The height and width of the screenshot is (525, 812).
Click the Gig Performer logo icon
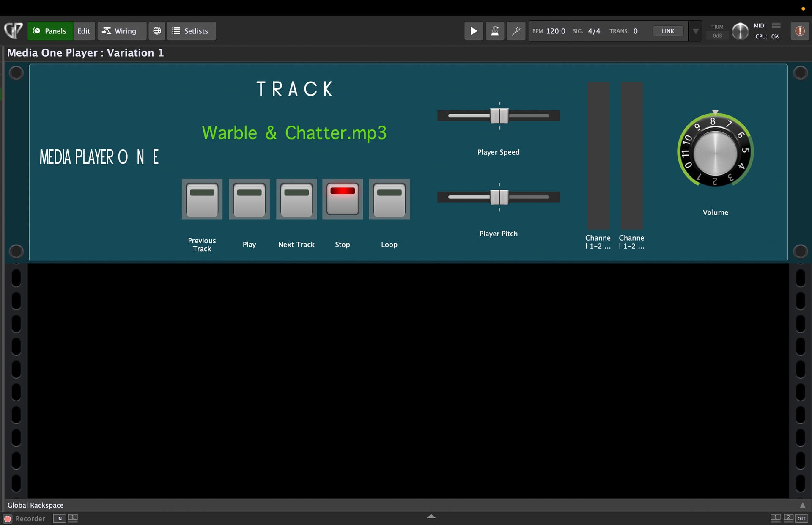click(13, 31)
